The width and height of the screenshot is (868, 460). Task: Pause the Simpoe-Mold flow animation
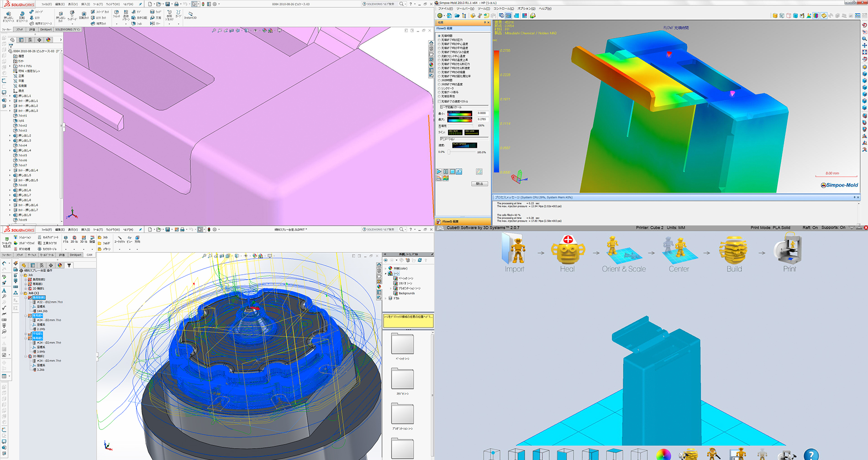pos(446,172)
